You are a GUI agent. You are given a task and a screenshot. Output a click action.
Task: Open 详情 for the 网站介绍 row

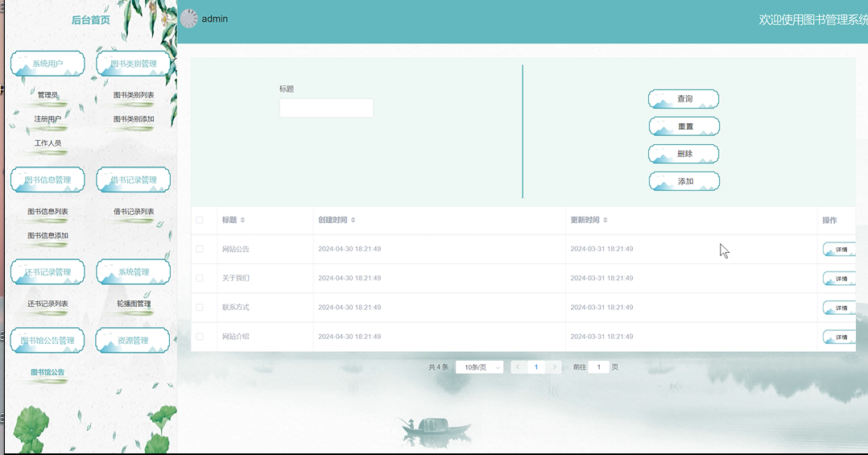[x=839, y=337]
